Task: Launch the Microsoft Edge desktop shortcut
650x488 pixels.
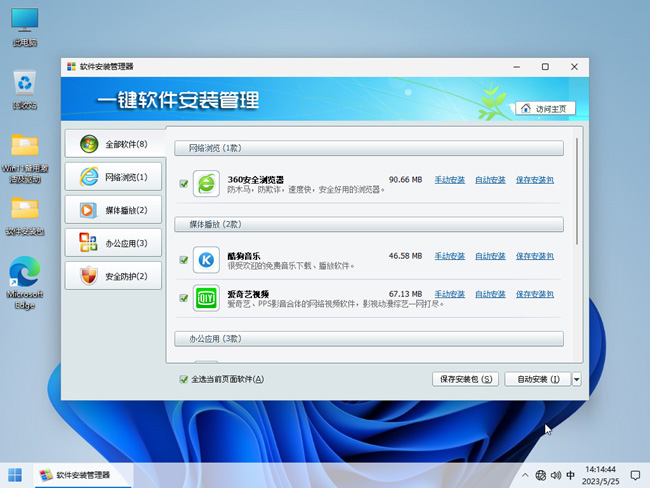Action: tap(24, 283)
